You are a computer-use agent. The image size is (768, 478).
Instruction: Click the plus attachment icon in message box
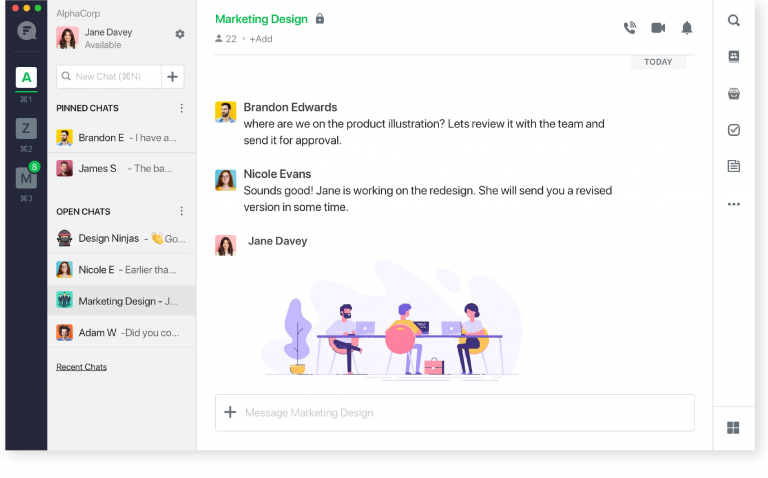pos(230,412)
